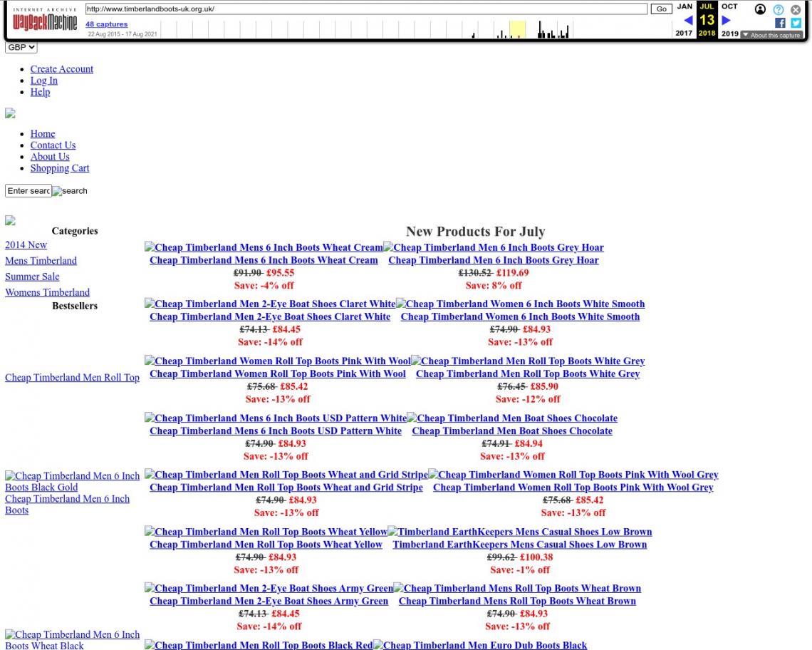The height and width of the screenshot is (650, 812).
Task: Click the Wayback URL address field
Action: [366, 9]
